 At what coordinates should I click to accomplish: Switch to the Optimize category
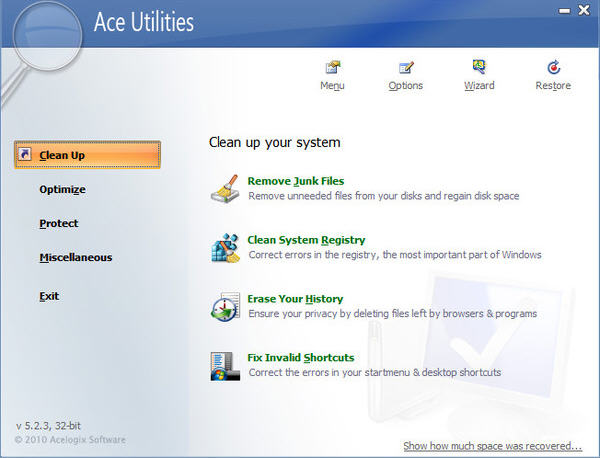point(62,189)
